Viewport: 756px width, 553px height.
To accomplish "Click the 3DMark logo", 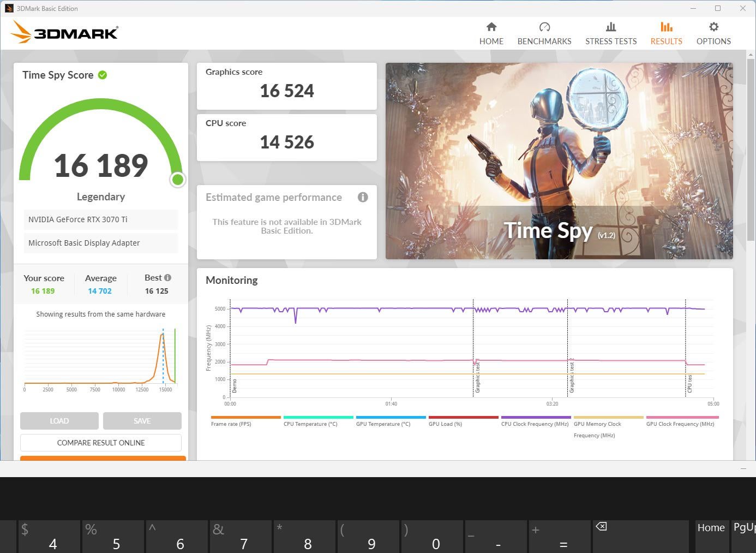I will pos(64,32).
